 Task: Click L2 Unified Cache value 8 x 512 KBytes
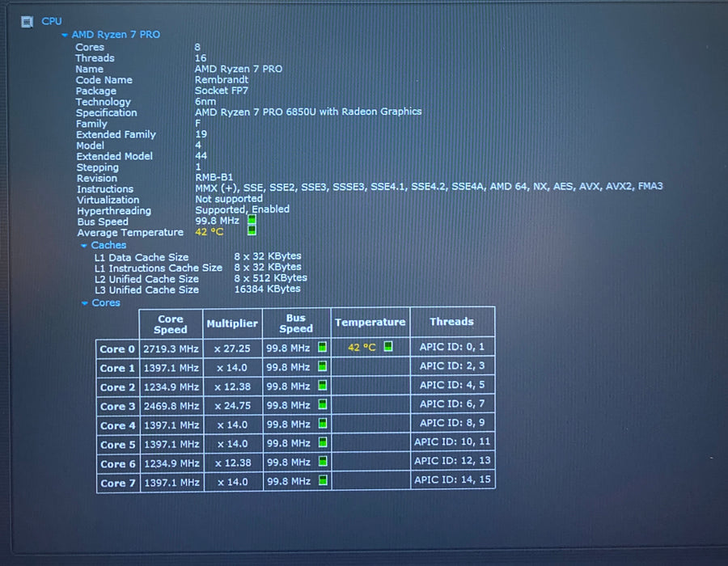271,278
